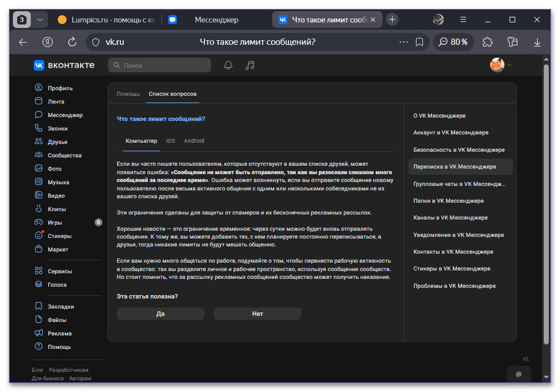The image size is (560, 392).
Task: Open Безопасность в VK Мессенджере category
Action: (x=459, y=150)
